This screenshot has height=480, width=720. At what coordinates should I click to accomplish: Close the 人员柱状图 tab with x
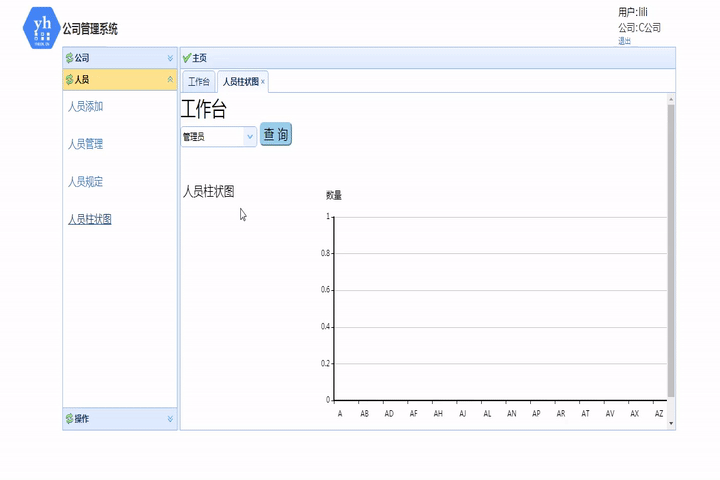coord(263,82)
